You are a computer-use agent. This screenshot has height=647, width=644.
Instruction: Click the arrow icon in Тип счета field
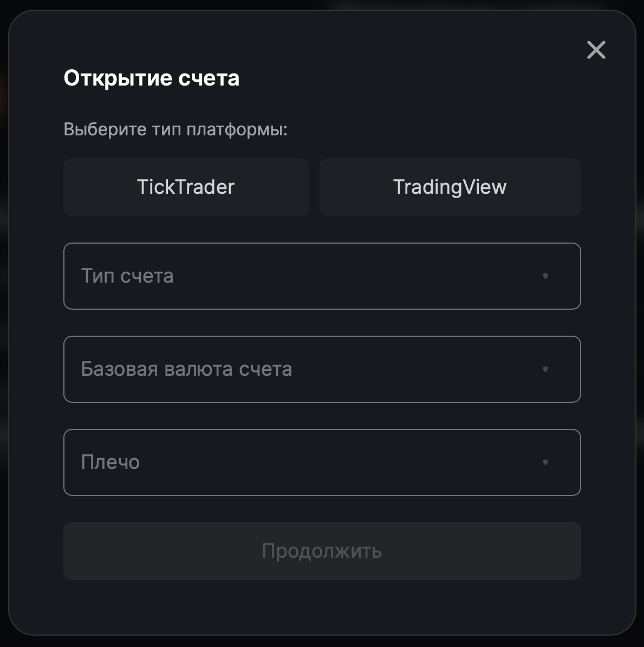(x=545, y=276)
